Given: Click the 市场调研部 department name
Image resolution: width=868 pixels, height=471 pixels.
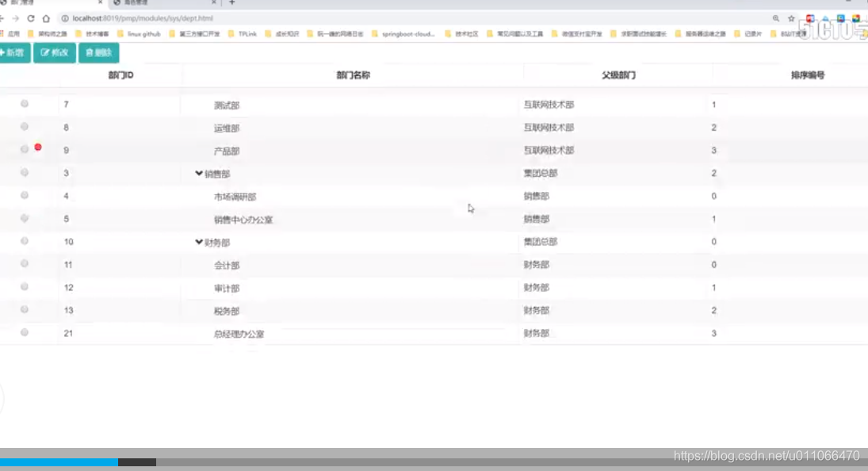Looking at the screenshot, I should (x=235, y=197).
